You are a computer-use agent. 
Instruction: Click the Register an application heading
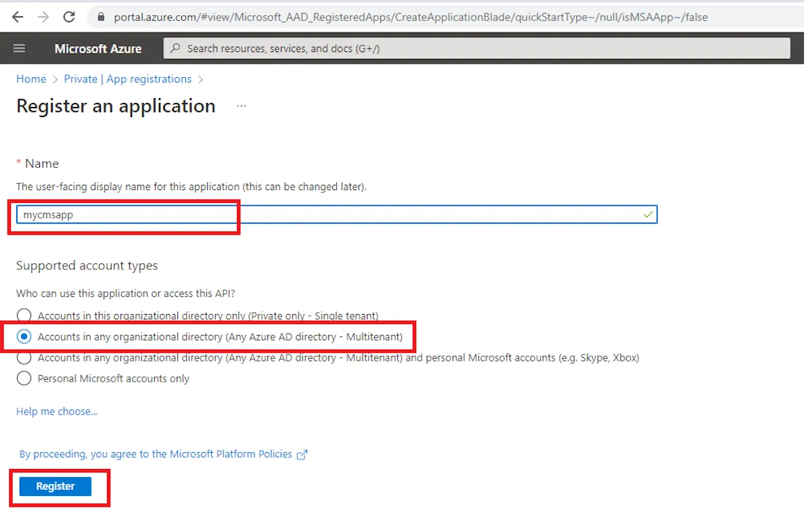pos(116,106)
